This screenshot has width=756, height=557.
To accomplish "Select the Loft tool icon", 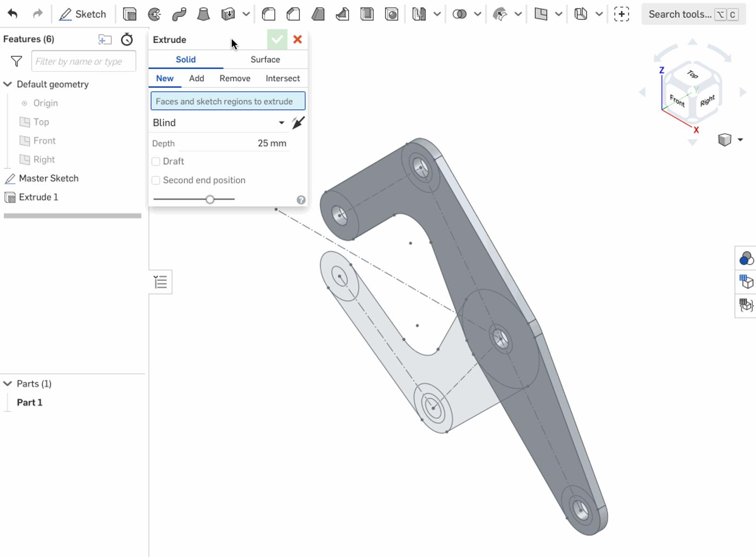I will (x=203, y=14).
